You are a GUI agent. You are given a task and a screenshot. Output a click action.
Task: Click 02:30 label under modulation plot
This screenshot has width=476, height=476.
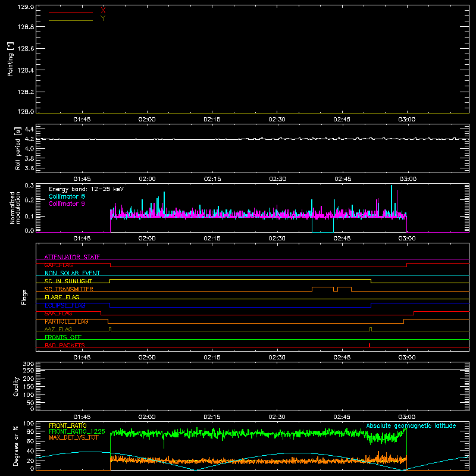(277, 239)
